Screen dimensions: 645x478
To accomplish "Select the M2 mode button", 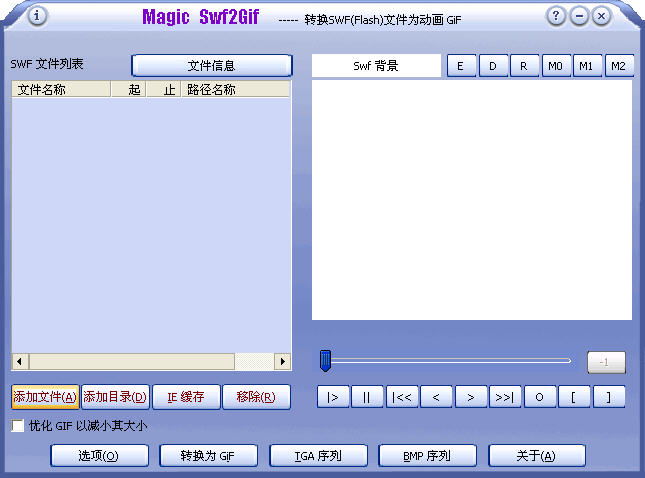I will click(619, 66).
